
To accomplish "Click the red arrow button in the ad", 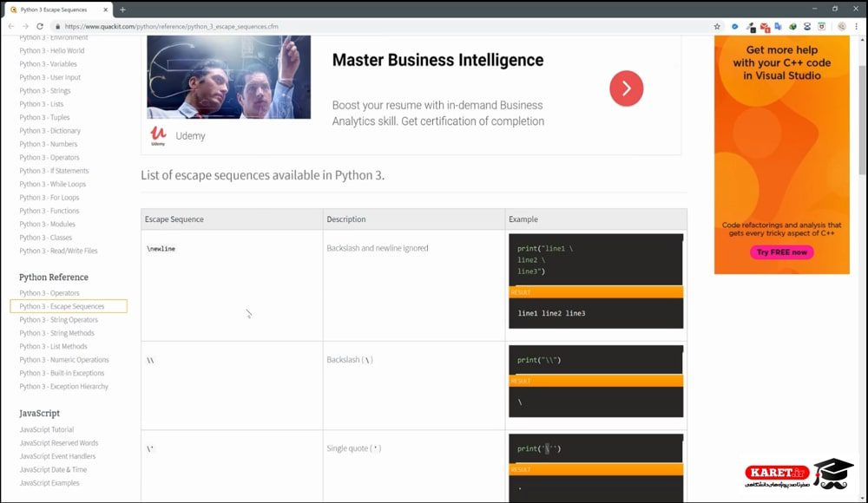I will [626, 88].
